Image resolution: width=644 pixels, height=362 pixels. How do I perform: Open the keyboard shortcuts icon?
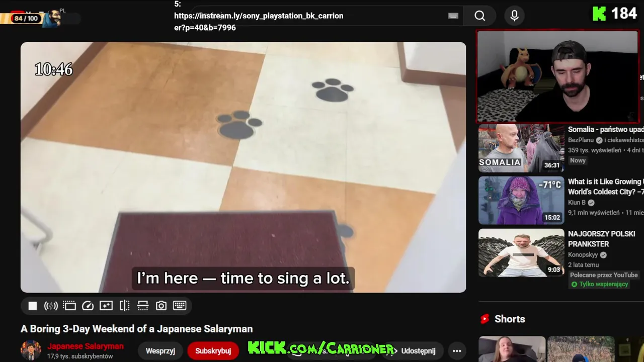point(180,306)
